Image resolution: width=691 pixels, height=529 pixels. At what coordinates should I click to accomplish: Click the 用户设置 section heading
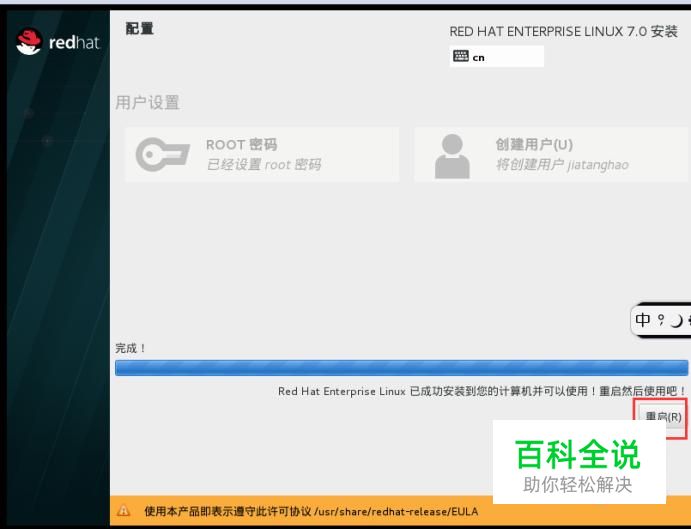pos(148,103)
